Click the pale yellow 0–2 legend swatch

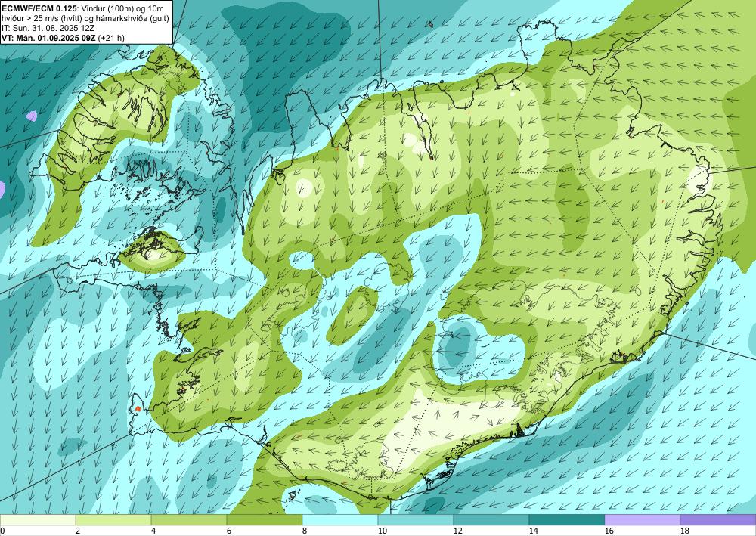pyautogui.click(x=38, y=520)
